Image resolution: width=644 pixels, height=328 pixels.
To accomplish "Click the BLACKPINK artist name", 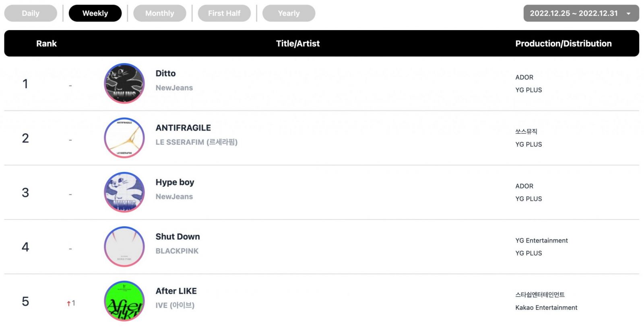I will tap(177, 251).
